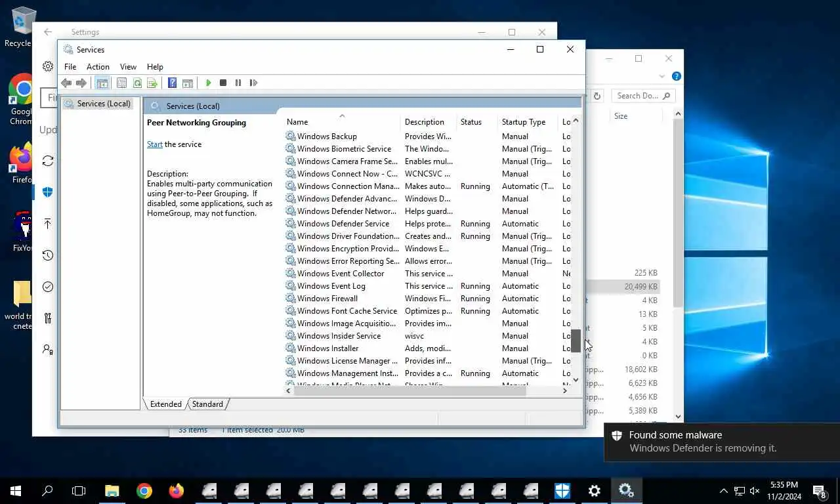Viewport: 840px width, 504px height.
Task: Click the gear icon beside Windows Installer service
Action: 290,348
